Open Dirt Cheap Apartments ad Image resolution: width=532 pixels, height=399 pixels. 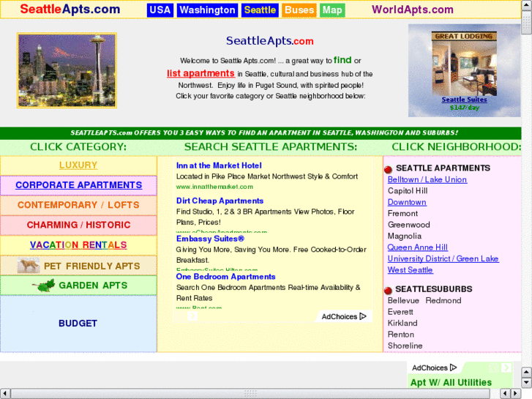click(x=220, y=201)
